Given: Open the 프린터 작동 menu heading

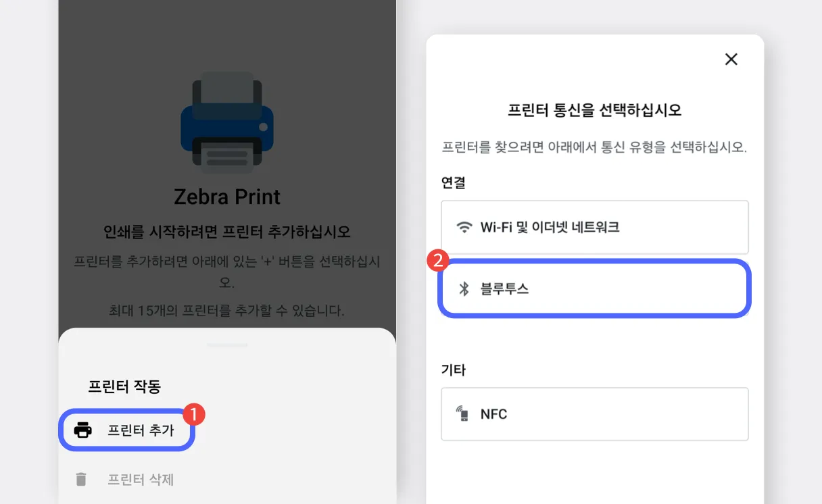Looking at the screenshot, I should click(x=124, y=386).
